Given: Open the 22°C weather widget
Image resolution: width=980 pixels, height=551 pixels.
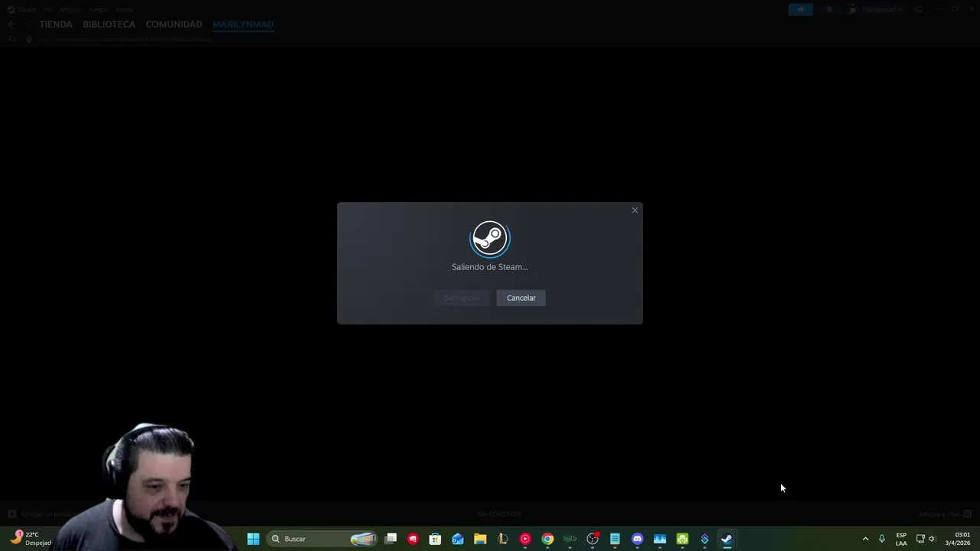Looking at the screenshot, I should click(31, 539).
